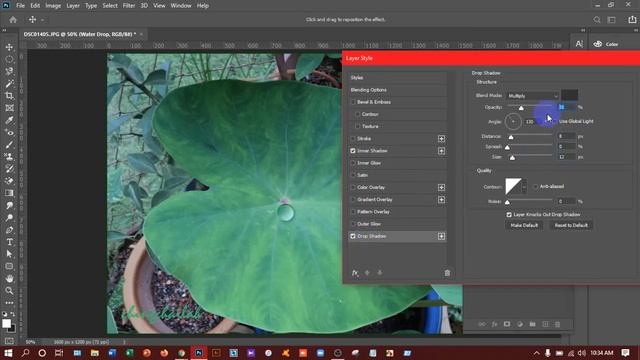The height and width of the screenshot is (360, 640).
Task: Collapse the panel dock with top-right double-arrow
Action: [636, 30]
